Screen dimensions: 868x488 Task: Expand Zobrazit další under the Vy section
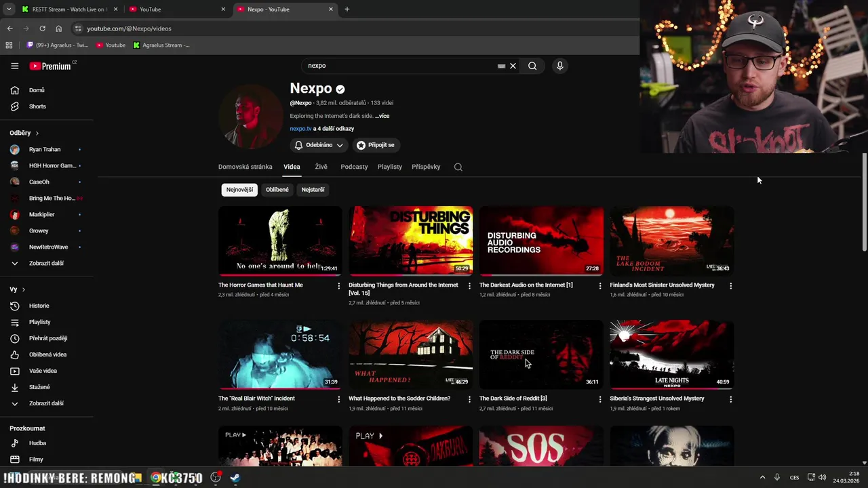tap(46, 403)
